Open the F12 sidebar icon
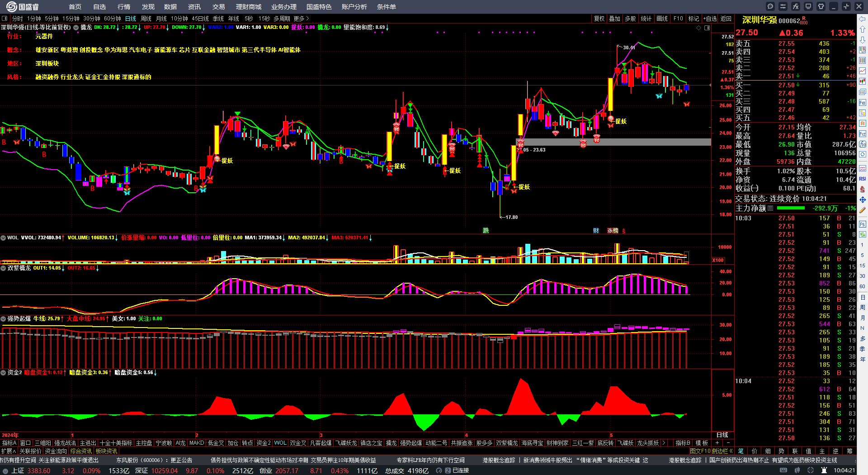The width and height of the screenshot is (868, 475). pyautogui.click(x=863, y=134)
